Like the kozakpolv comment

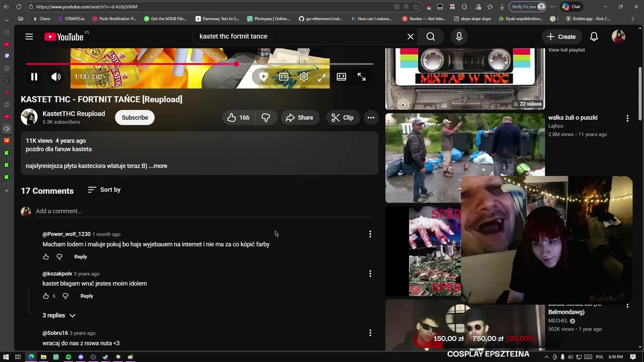coord(46,296)
